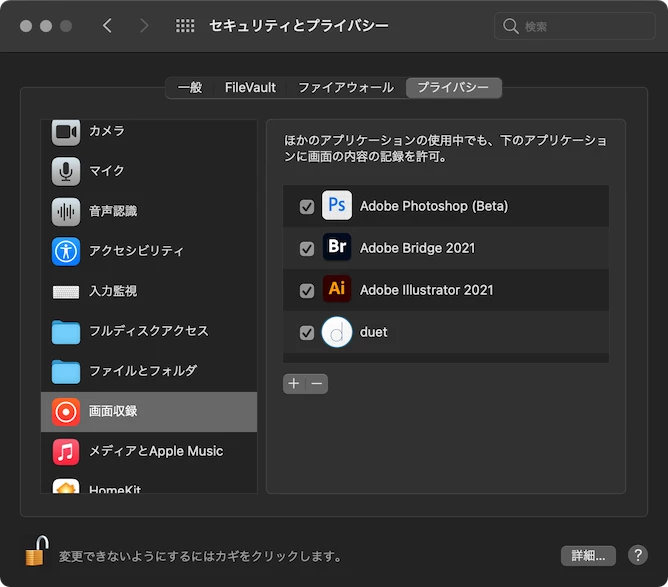The width and height of the screenshot is (668, 587).
Task: Click the カメラ label in sidebar
Action: (107, 131)
